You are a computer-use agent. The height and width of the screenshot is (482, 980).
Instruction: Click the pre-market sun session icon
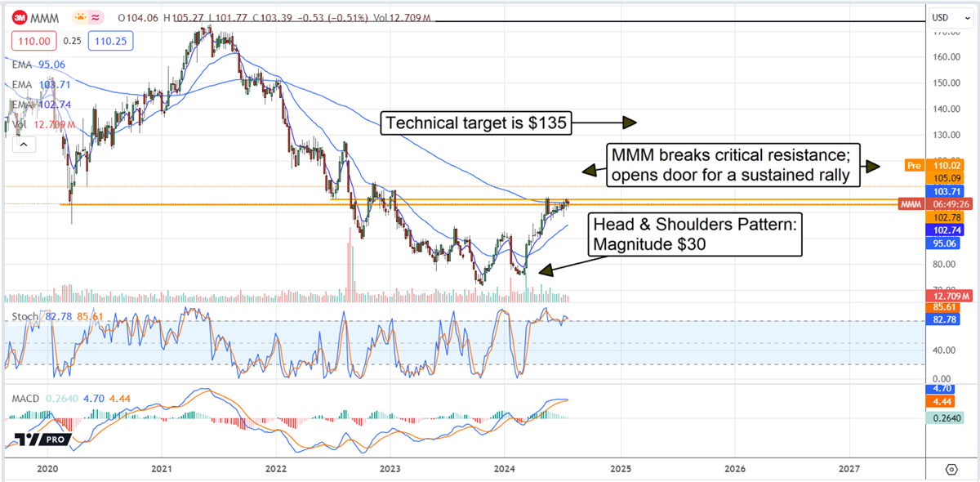pyautogui.click(x=80, y=17)
